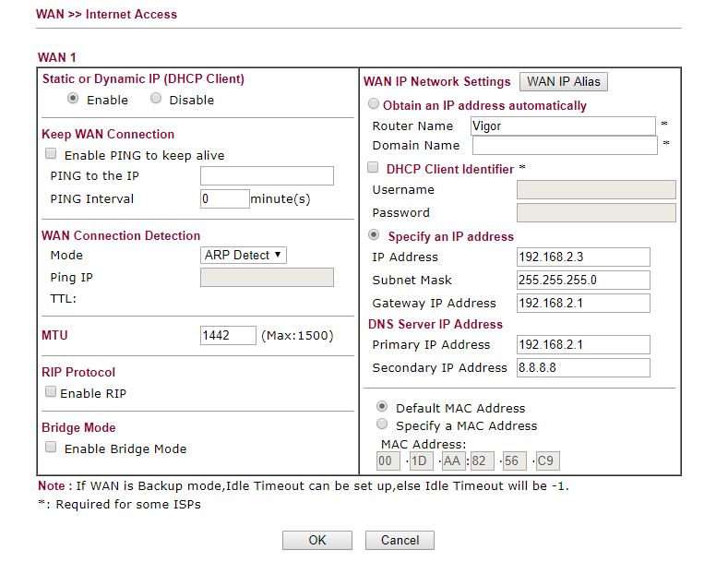Check the Enable RIP checkbox
The width and height of the screenshot is (728, 562).
coord(52,392)
